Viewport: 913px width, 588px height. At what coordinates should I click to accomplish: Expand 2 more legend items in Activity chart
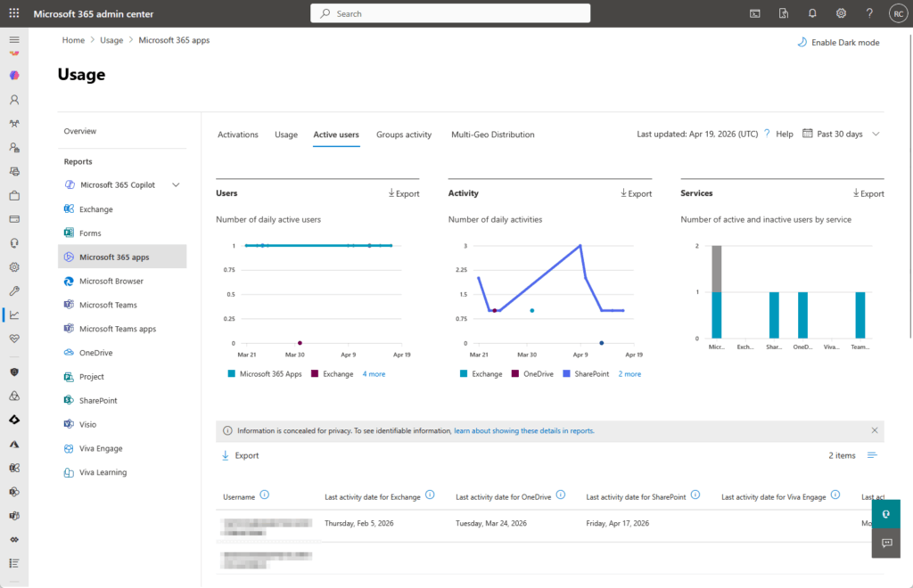pos(629,374)
